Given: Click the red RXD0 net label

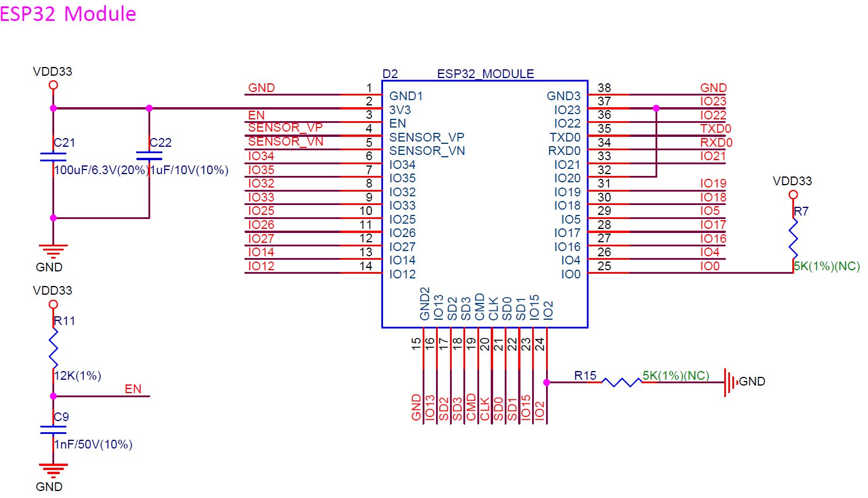Looking at the screenshot, I should pos(715,143).
